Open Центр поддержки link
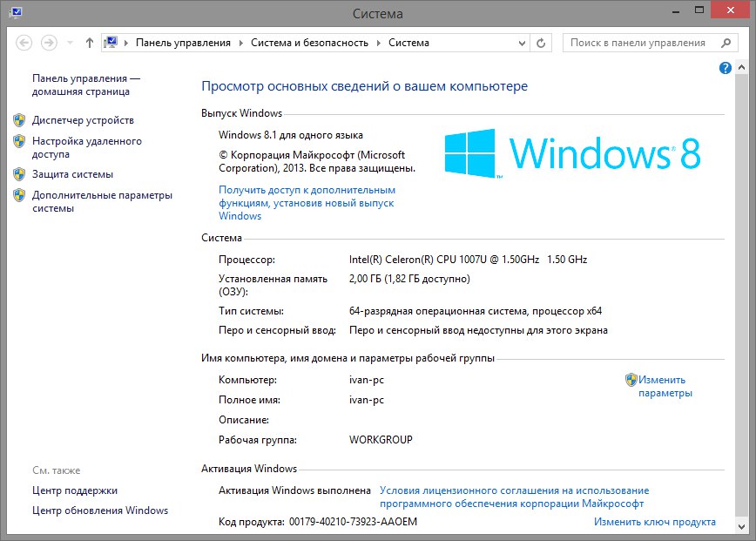 pyautogui.click(x=75, y=490)
